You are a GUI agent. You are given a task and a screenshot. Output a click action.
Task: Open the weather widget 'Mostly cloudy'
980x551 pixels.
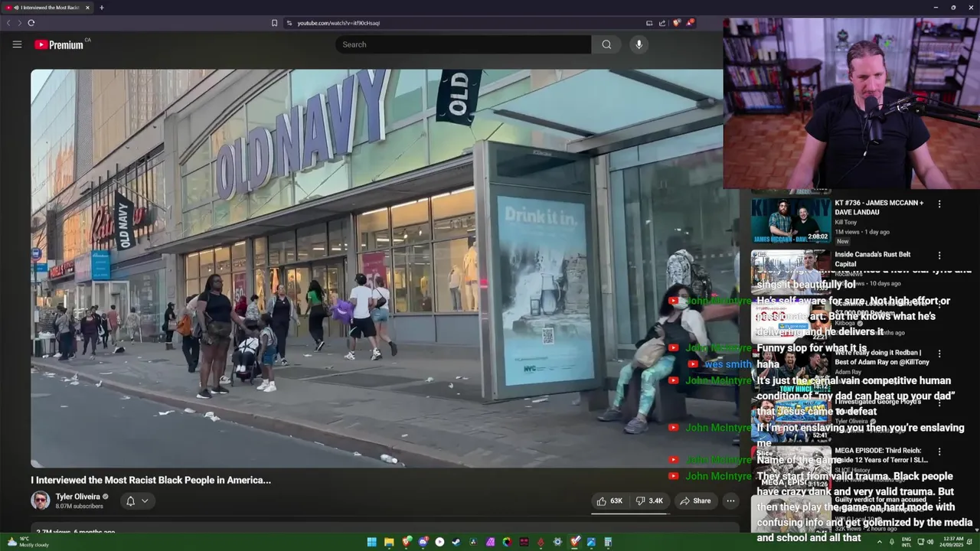(x=28, y=542)
